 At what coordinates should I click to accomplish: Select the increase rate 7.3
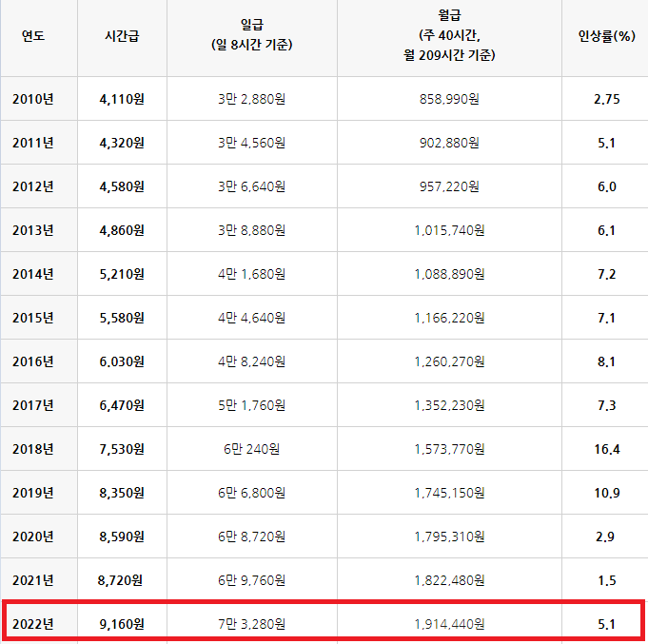(x=607, y=405)
